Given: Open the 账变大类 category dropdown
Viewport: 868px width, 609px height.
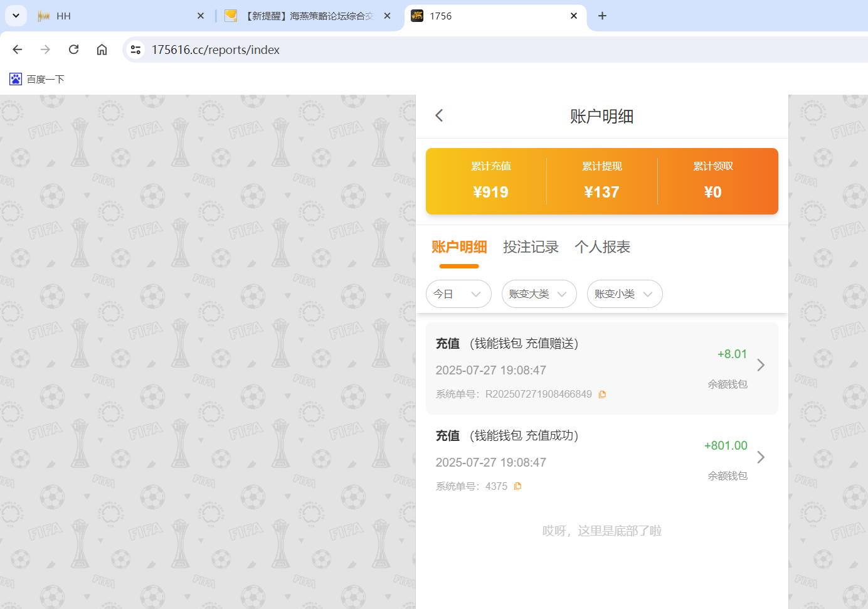Looking at the screenshot, I should (x=539, y=294).
